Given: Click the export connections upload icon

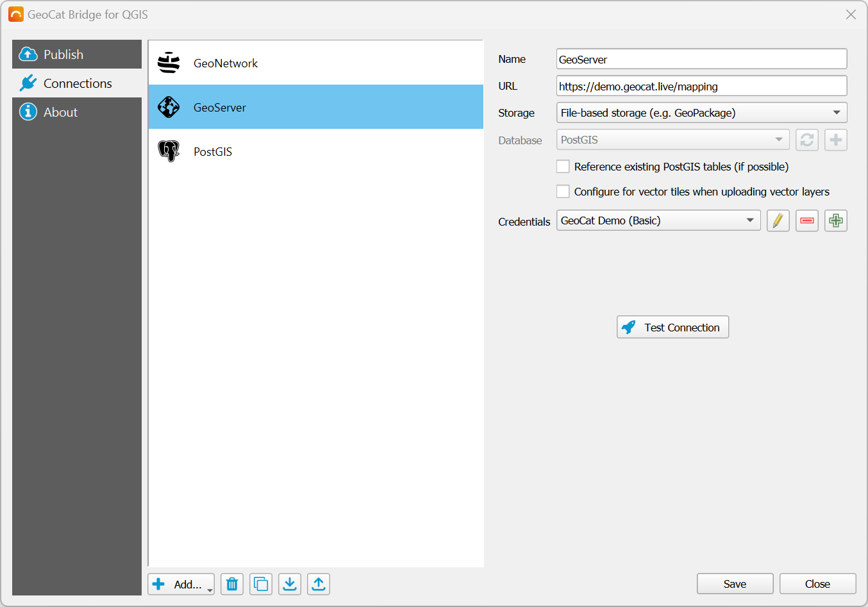Looking at the screenshot, I should coord(319,584).
